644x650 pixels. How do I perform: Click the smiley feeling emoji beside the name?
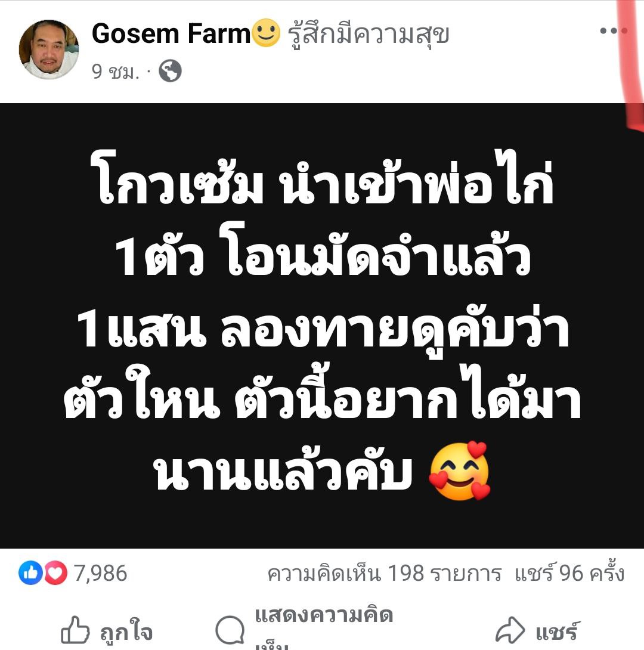point(266,33)
